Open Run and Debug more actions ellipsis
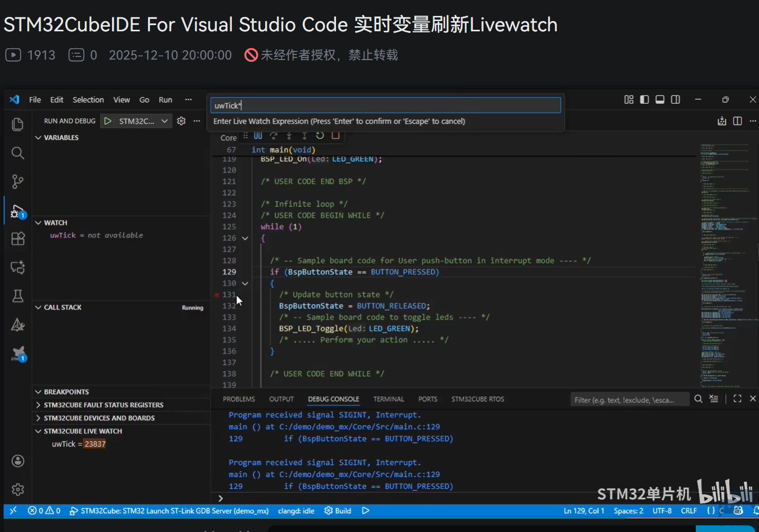 click(196, 121)
